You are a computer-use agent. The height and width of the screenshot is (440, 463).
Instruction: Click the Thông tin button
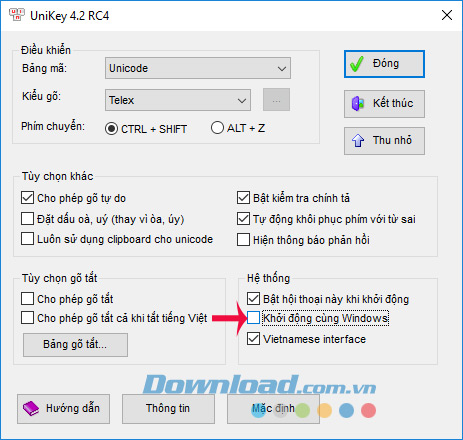coord(168,409)
